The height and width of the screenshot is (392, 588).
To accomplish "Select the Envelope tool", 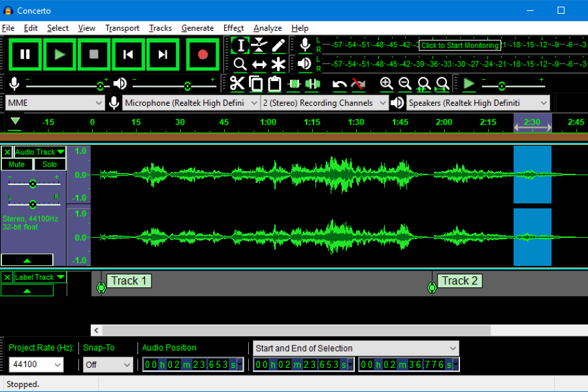I will 259,45.
